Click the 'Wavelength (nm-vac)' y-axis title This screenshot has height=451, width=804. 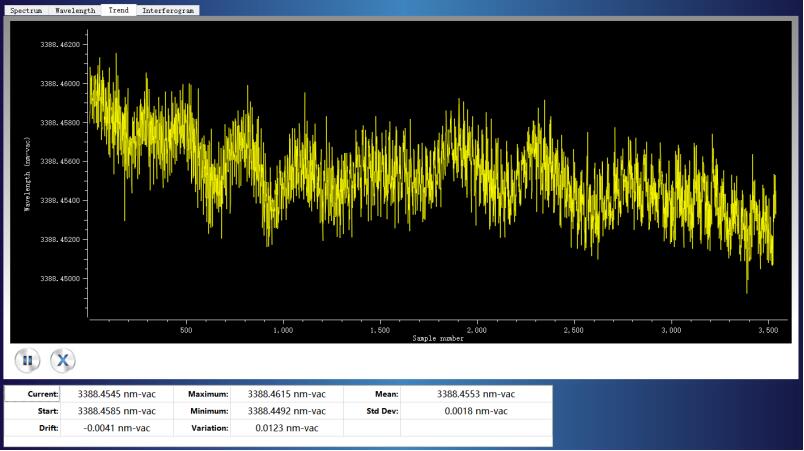click(x=27, y=169)
